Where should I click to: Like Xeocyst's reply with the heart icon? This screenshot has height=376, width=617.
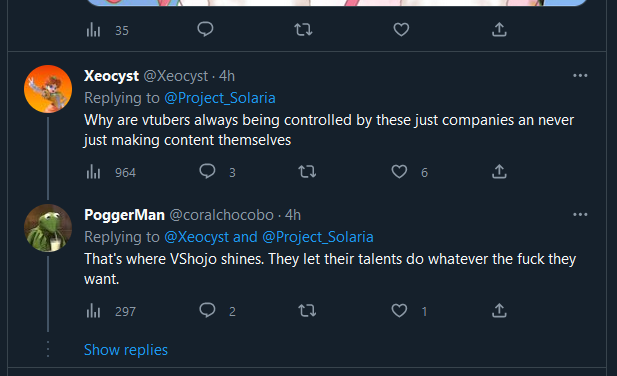click(x=399, y=172)
